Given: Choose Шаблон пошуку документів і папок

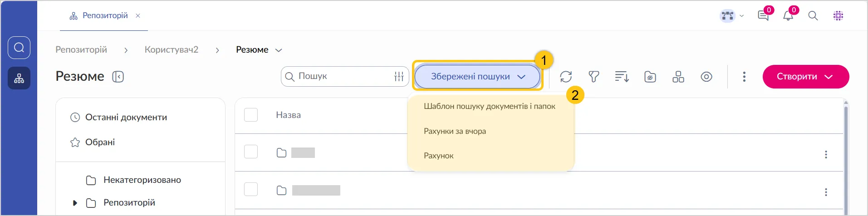Looking at the screenshot, I should coord(489,106).
